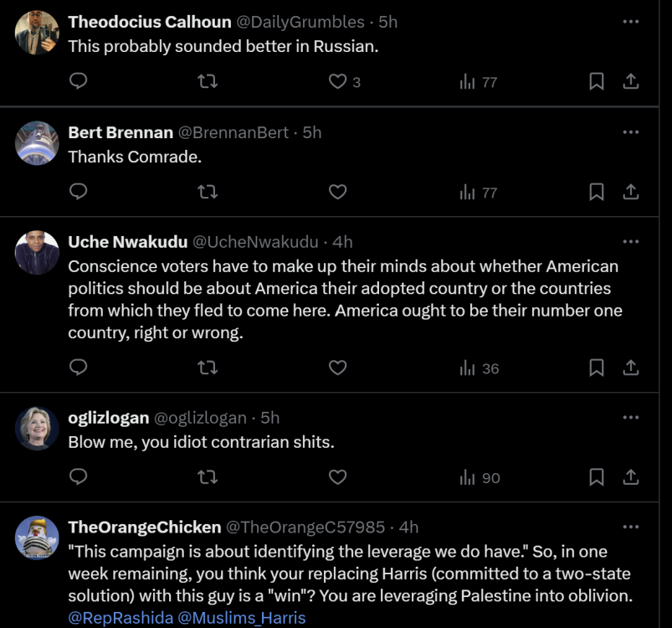Retweet Bert Brennan's "Thanks Comrade" post
This screenshot has height=628, width=672.
pos(208,192)
